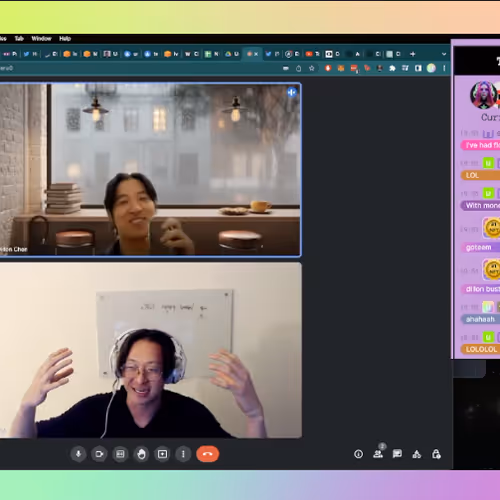Turn off the camera
500x500 pixels.
coord(99,454)
